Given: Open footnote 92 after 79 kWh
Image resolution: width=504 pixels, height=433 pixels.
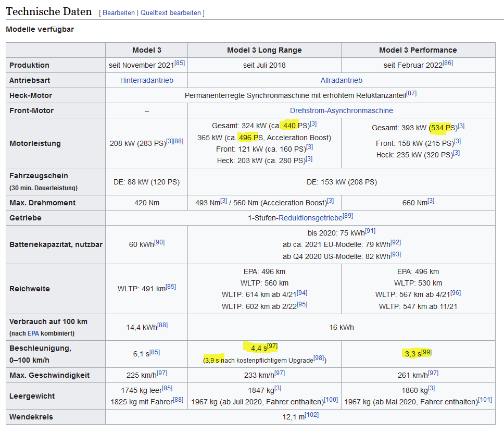Looking at the screenshot, I should click(x=396, y=242).
